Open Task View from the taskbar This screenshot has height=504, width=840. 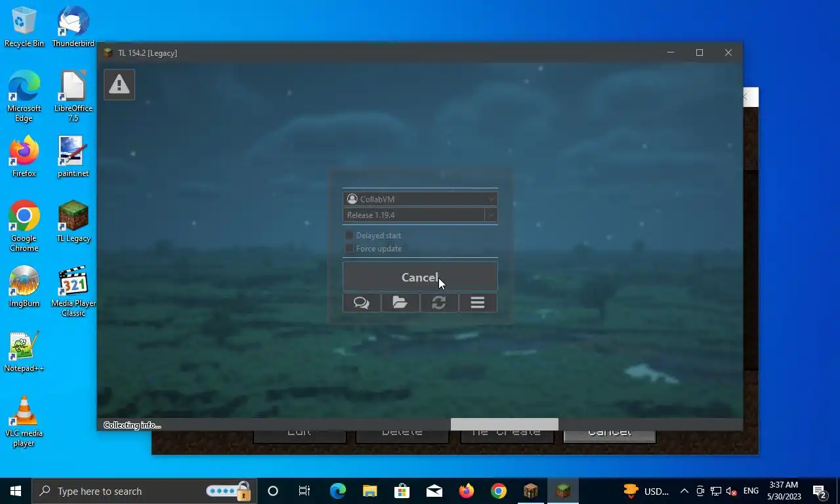(x=304, y=491)
